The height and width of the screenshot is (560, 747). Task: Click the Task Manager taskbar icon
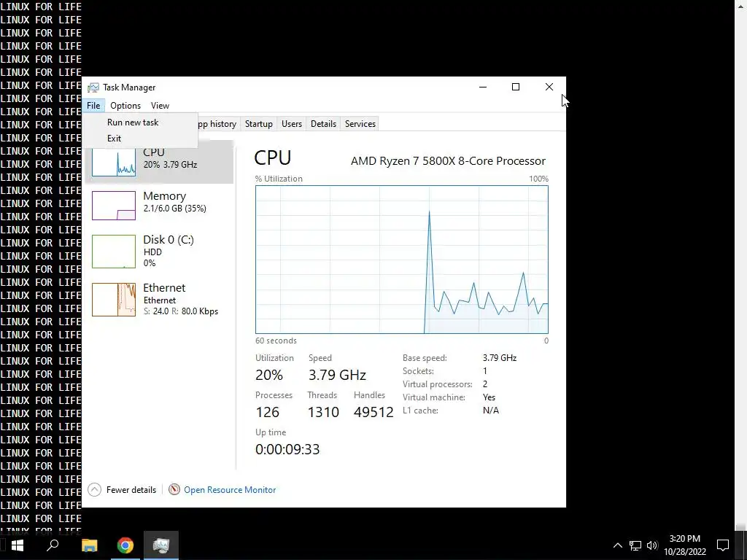161,545
